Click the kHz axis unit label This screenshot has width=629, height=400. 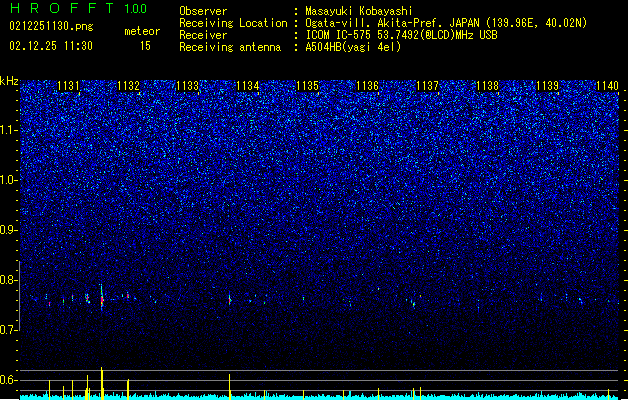coord(9,81)
